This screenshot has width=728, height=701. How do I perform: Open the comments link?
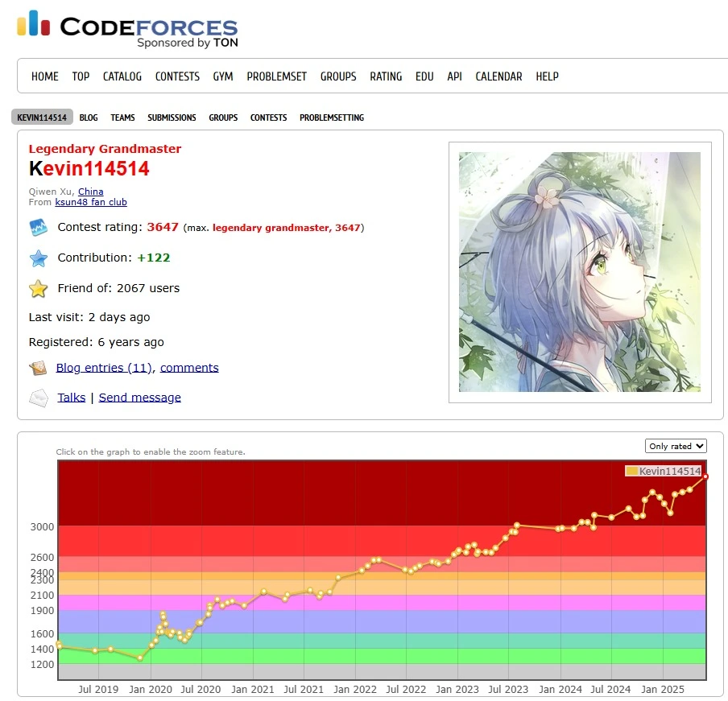(x=189, y=368)
